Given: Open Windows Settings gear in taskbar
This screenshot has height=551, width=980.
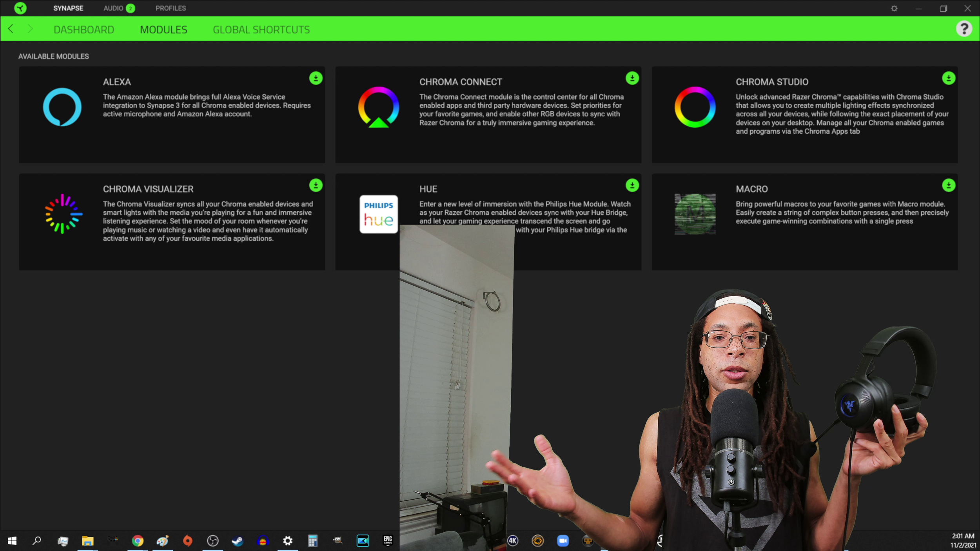Looking at the screenshot, I should pos(288,541).
